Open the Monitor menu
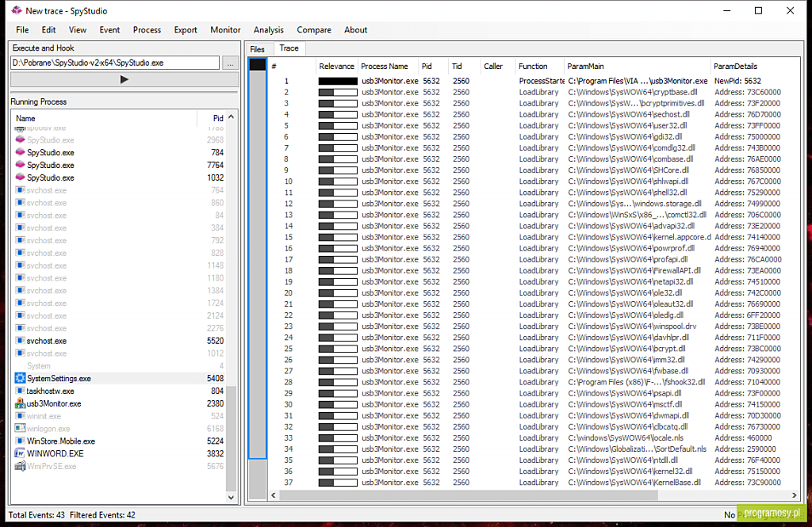The width and height of the screenshot is (812, 527). (x=225, y=30)
